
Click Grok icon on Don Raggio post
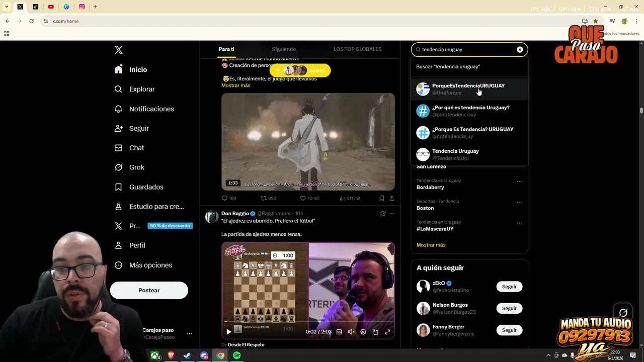point(383,214)
